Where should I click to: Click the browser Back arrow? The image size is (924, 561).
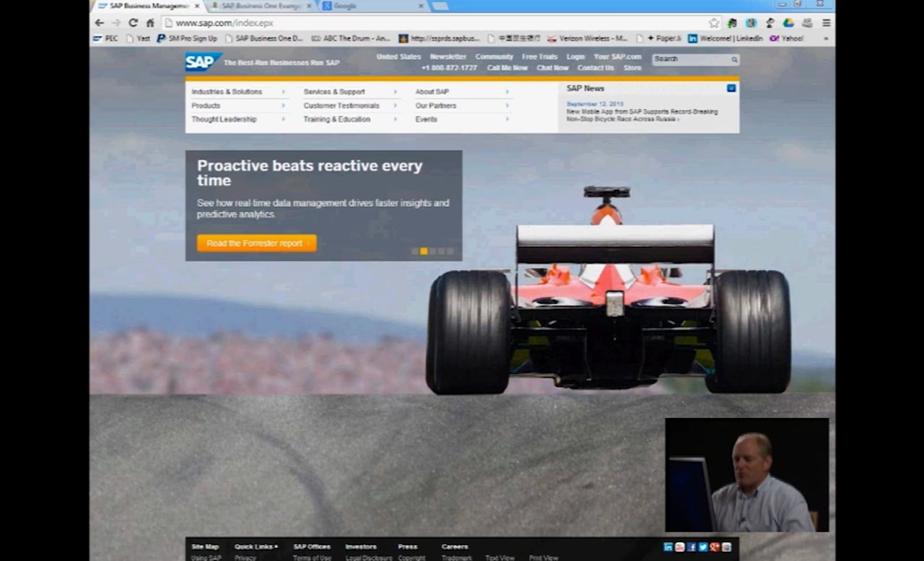(x=100, y=22)
